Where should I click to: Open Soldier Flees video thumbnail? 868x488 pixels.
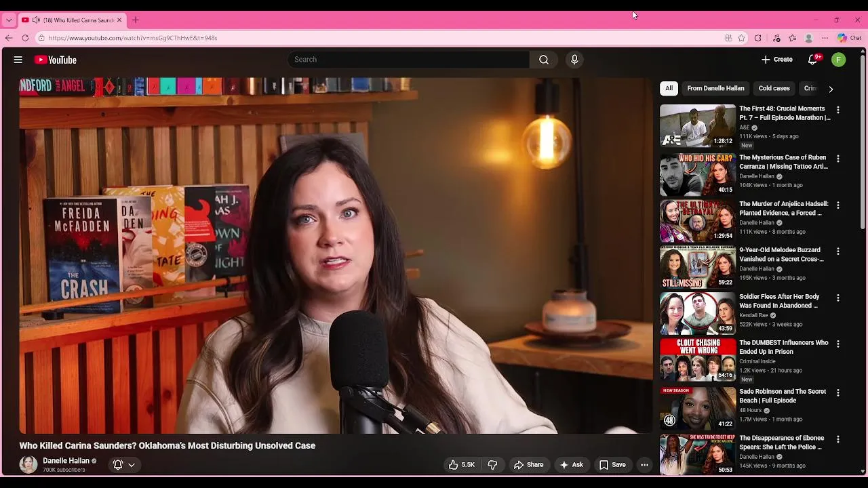pyautogui.click(x=698, y=313)
